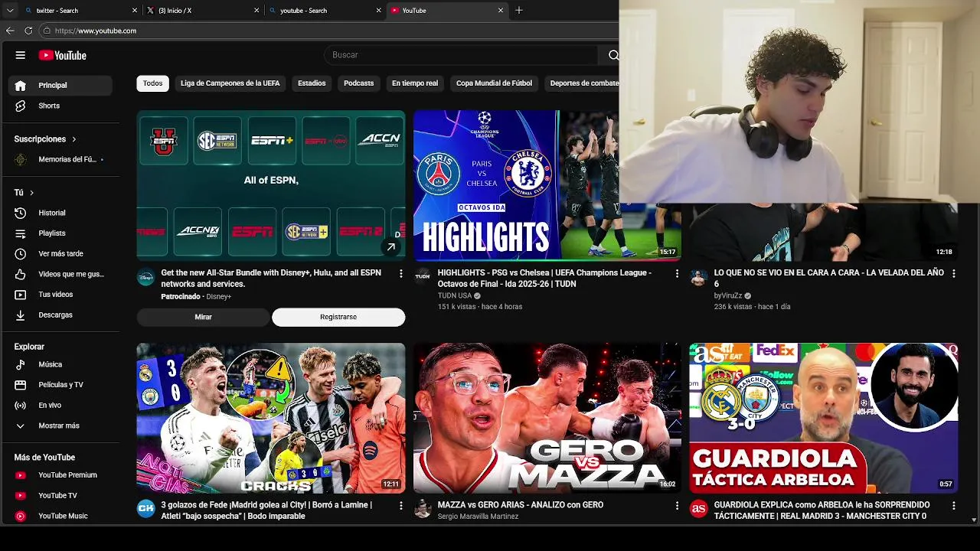This screenshot has width=980, height=551.
Task: Select Copa Mundial de Fútbol chip
Action: 494,83
